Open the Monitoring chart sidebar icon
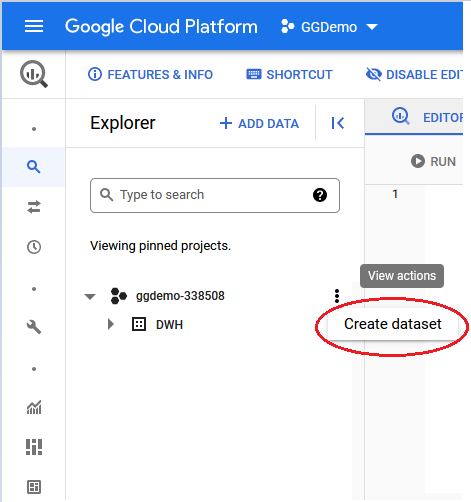Screen dimensions: 471x502 (x=34, y=407)
